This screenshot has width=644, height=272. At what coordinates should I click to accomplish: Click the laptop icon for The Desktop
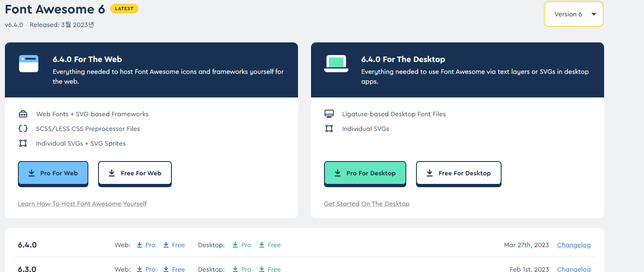click(x=336, y=64)
